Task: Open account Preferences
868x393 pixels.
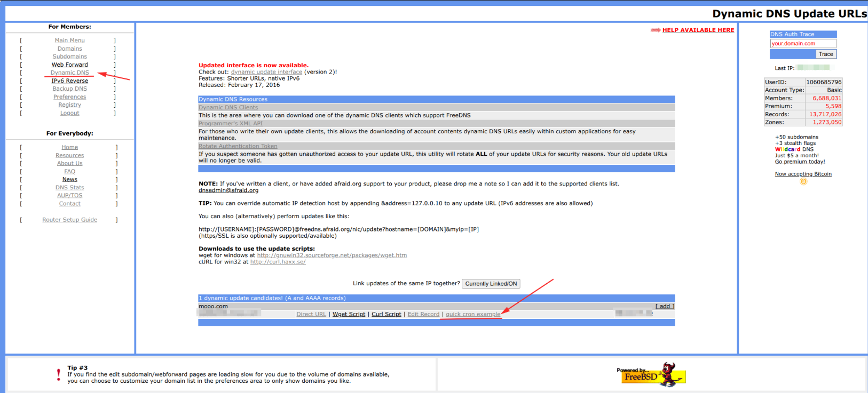Action: (70, 97)
